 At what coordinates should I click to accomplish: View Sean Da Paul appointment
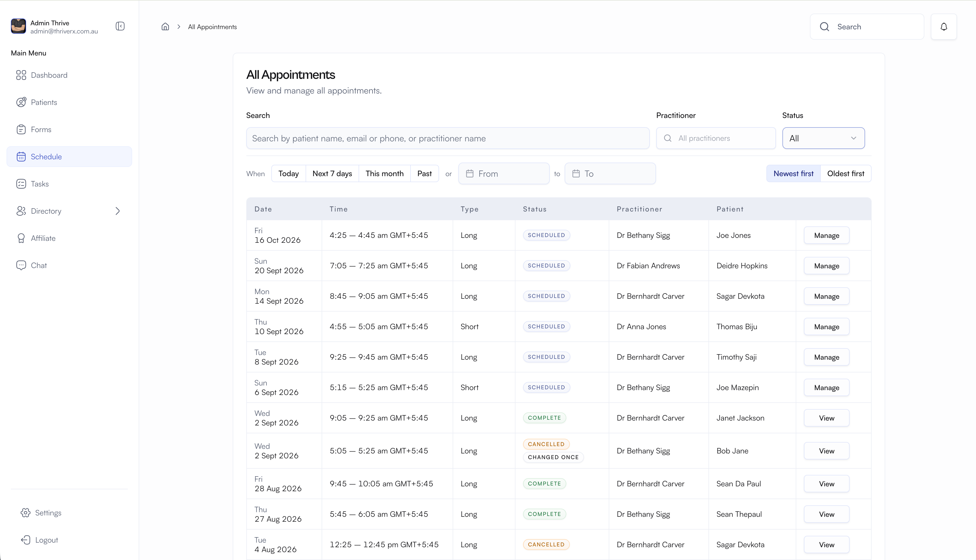tap(826, 484)
